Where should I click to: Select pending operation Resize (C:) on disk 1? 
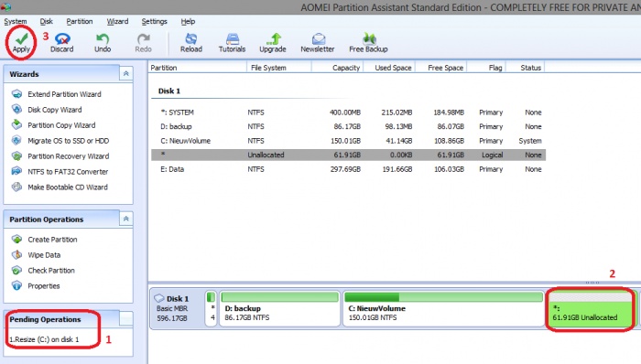coord(44,339)
